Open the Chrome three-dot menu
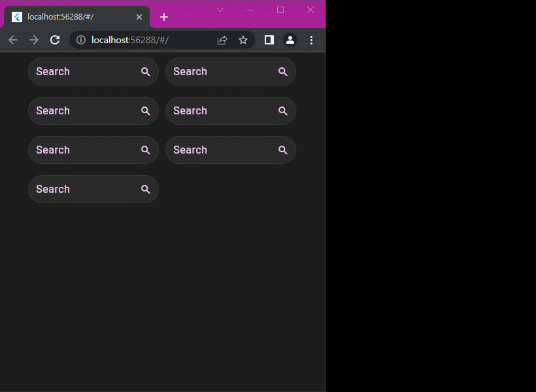 [x=311, y=40]
